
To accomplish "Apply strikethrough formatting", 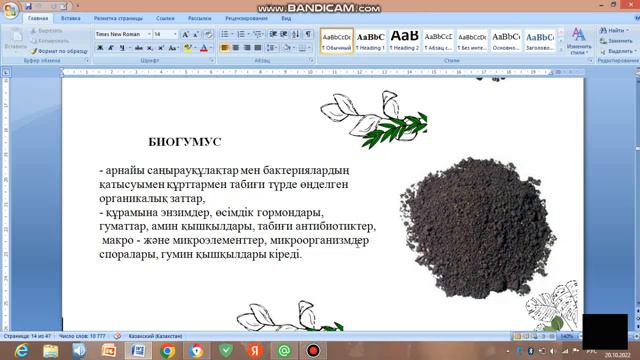I will click(x=139, y=48).
